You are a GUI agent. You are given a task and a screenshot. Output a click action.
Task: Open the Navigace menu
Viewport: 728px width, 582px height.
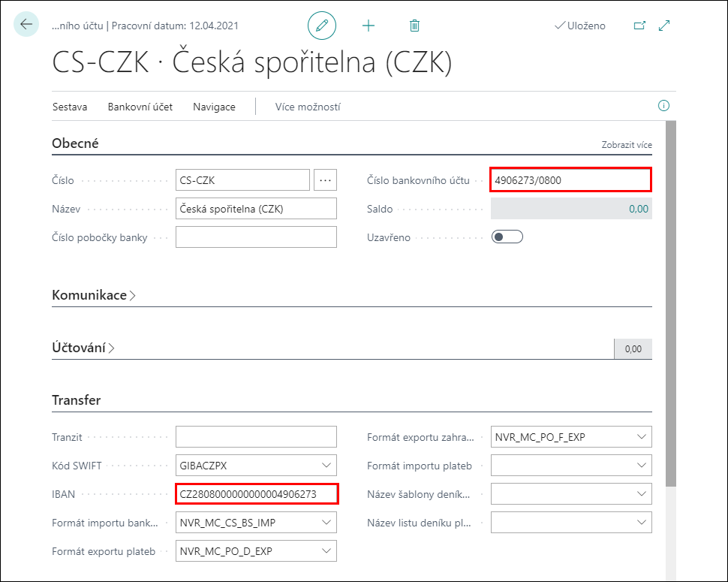point(214,107)
